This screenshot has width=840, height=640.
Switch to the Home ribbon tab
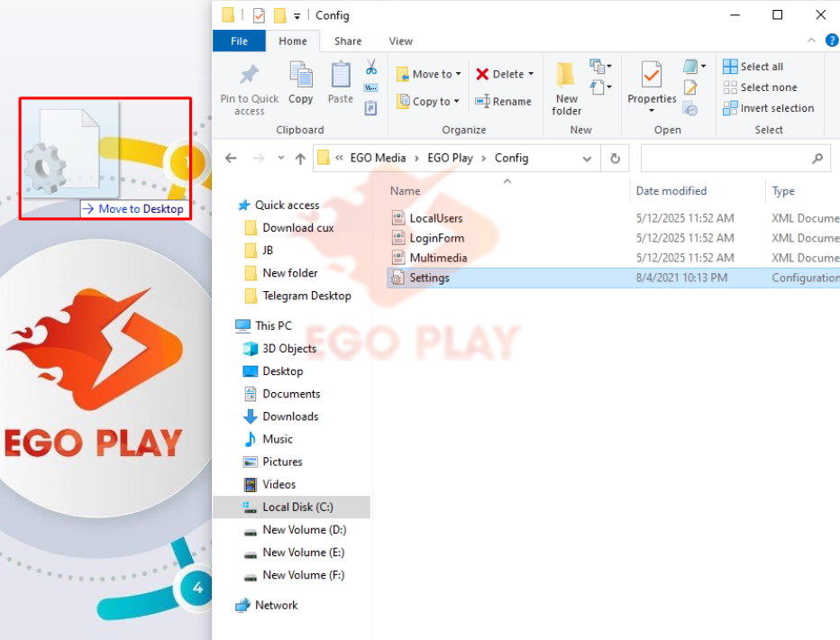[x=293, y=41]
